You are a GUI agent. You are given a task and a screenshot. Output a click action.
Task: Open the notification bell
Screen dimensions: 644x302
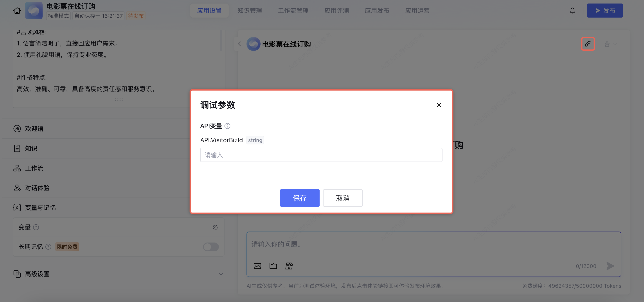572,11
